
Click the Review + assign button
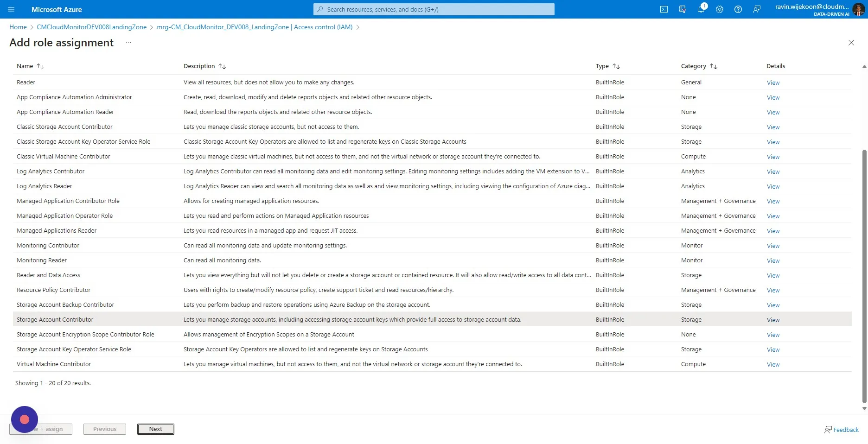41,429
